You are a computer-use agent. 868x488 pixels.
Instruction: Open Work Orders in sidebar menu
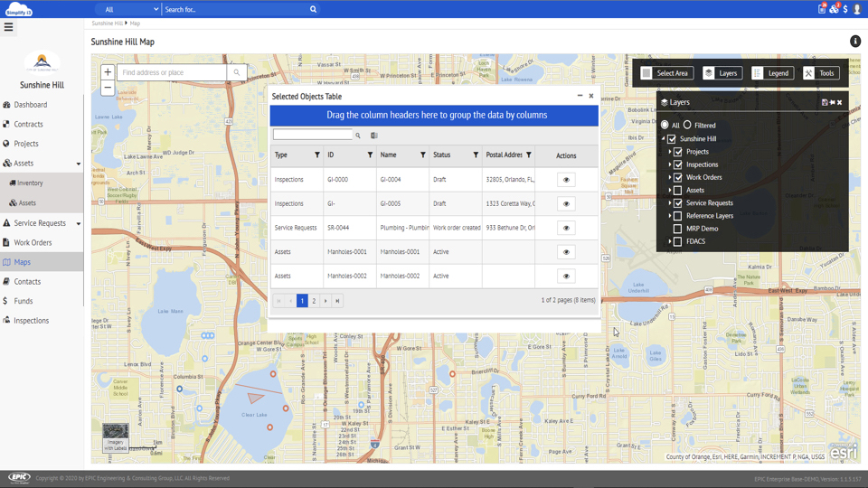coord(33,242)
